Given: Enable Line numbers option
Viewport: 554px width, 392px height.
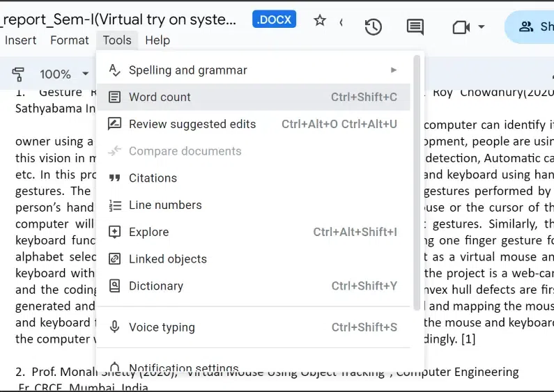Looking at the screenshot, I should click(165, 205).
